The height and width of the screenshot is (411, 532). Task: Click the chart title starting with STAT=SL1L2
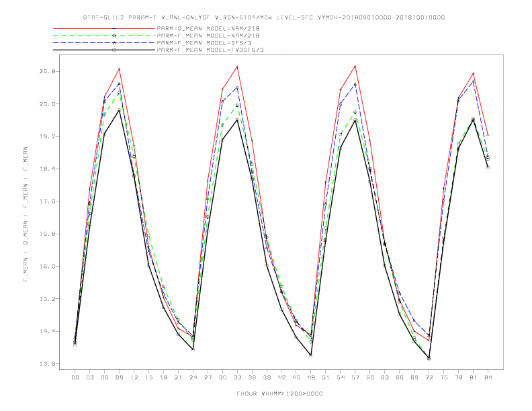264,17
